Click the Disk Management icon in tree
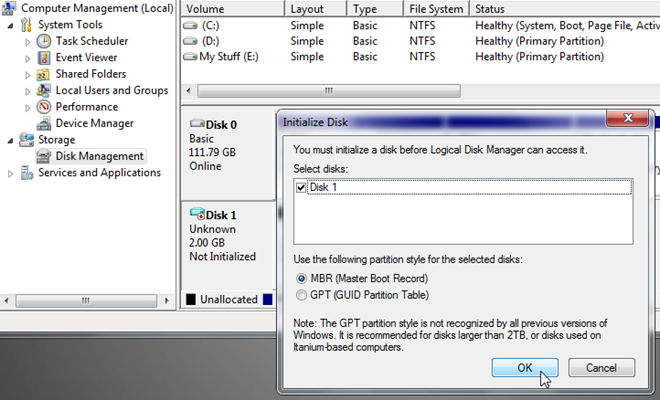Screen dimensions: 660x400 pos(44,156)
